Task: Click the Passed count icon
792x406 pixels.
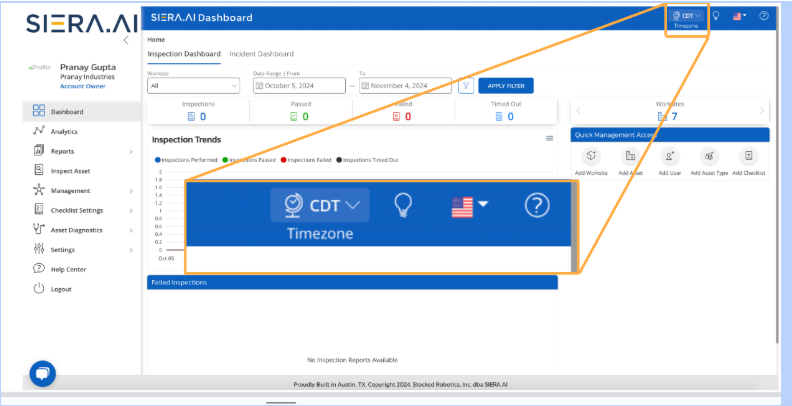Action: pyautogui.click(x=293, y=117)
